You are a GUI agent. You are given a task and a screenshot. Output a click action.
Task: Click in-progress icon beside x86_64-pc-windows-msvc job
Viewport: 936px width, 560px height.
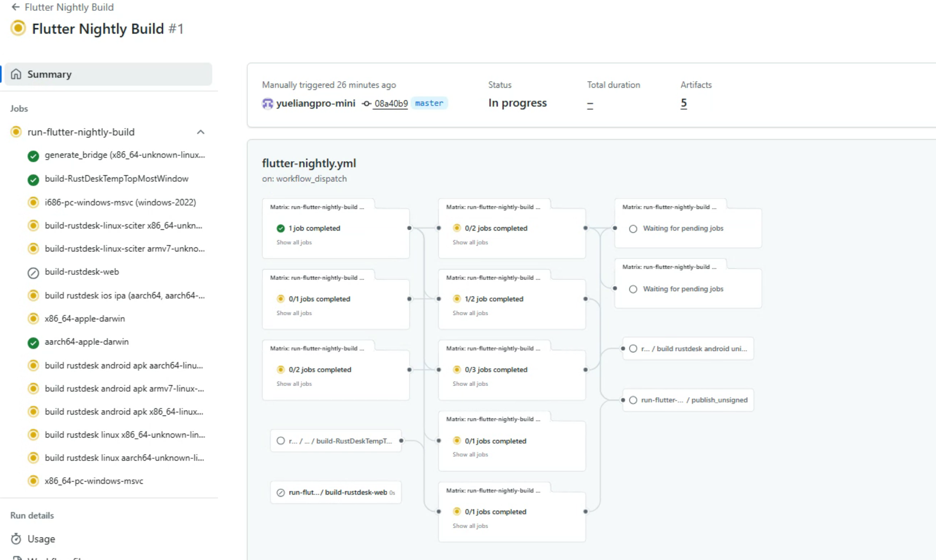[x=33, y=481]
